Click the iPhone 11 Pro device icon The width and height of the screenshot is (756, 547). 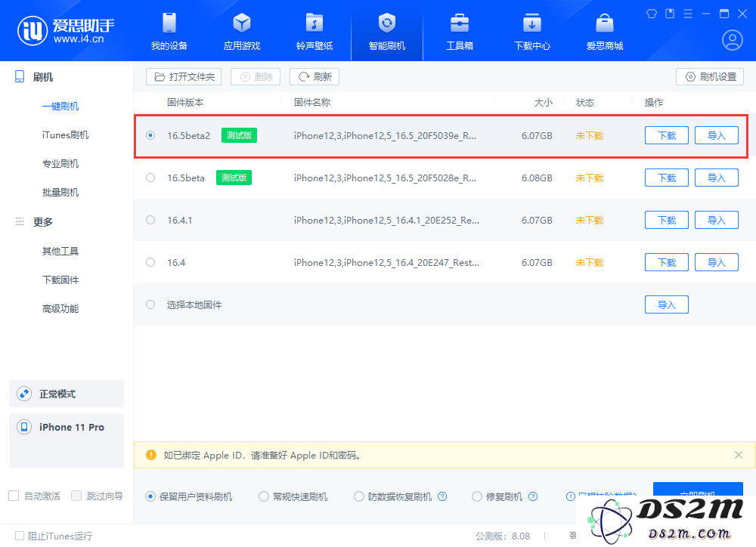click(24, 427)
